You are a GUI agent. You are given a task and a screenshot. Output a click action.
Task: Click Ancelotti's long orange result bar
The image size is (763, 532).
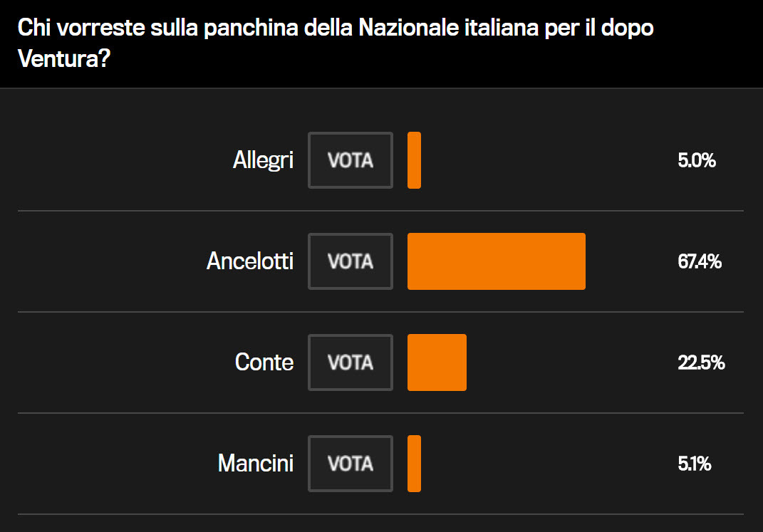tap(496, 261)
